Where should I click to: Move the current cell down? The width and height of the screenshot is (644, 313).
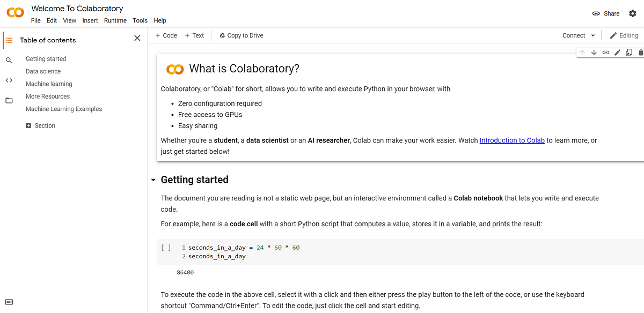pyautogui.click(x=594, y=52)
